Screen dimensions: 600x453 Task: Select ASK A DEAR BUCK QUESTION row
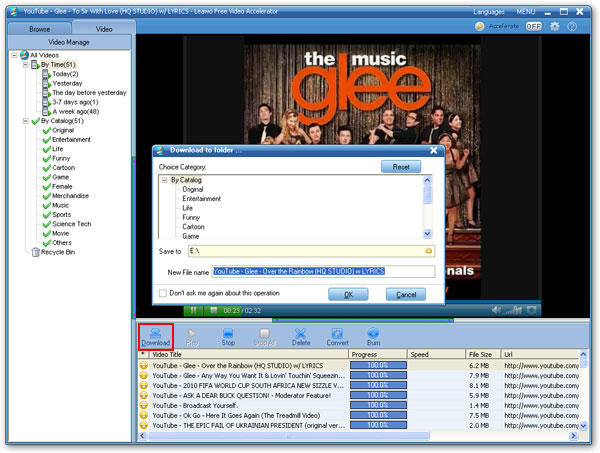(x=359, y=395)
